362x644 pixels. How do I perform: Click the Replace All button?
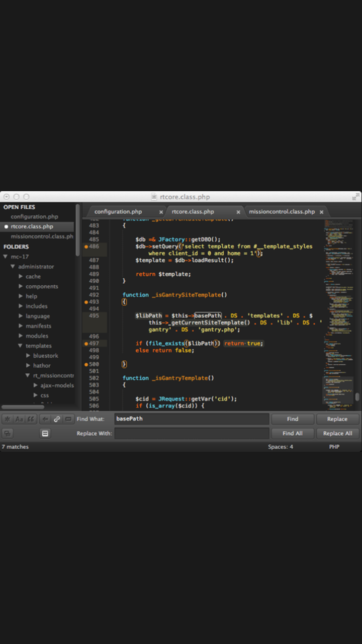337,433
